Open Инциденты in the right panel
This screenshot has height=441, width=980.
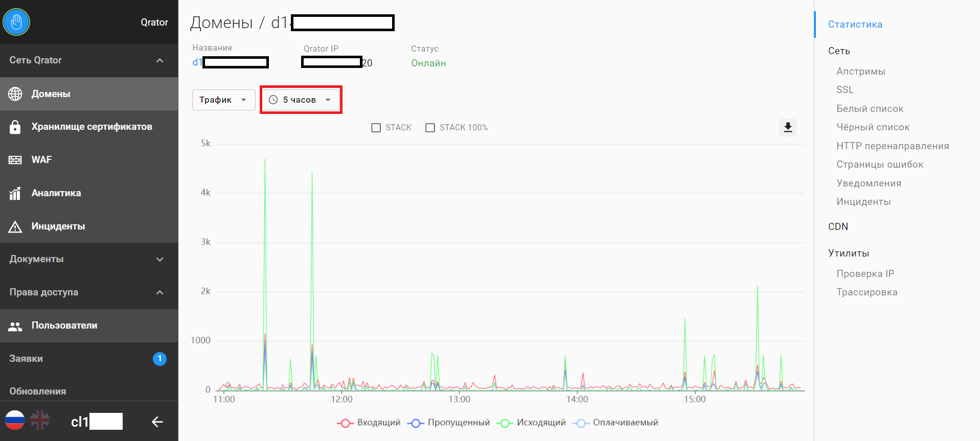click(x=863, y=202)
